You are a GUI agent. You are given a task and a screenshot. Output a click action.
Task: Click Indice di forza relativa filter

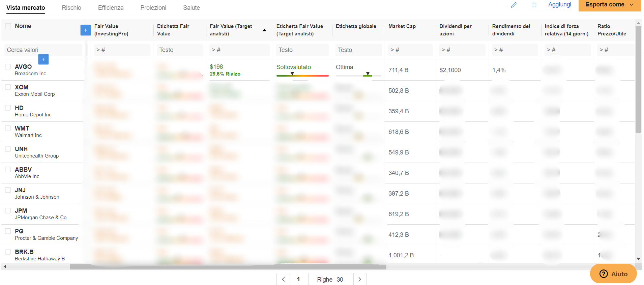(568, 50)
